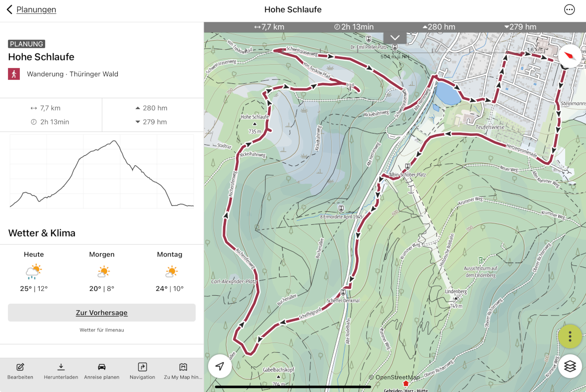Tap Bearbeiten to edit the tour
The width and height of the screenshot is (586, 392).
(20, 371)
